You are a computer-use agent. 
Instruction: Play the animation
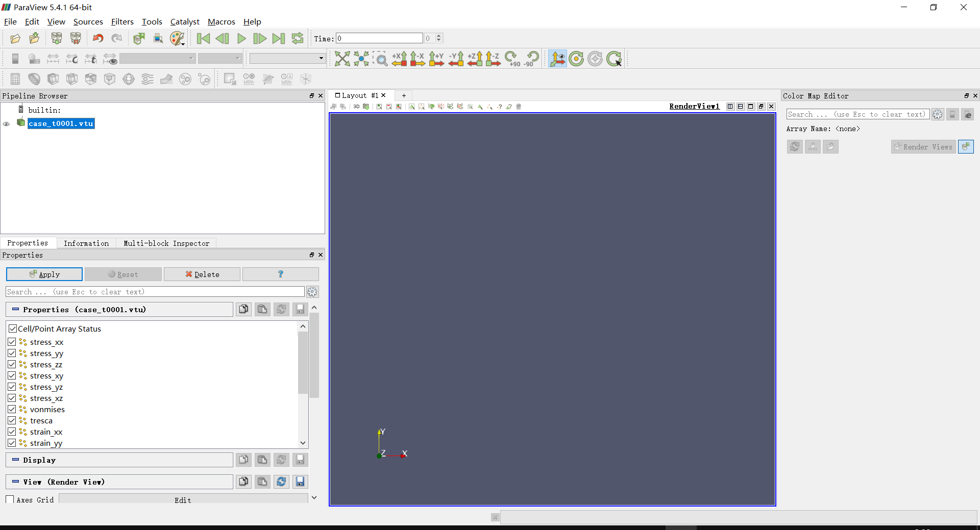point(241,38)
